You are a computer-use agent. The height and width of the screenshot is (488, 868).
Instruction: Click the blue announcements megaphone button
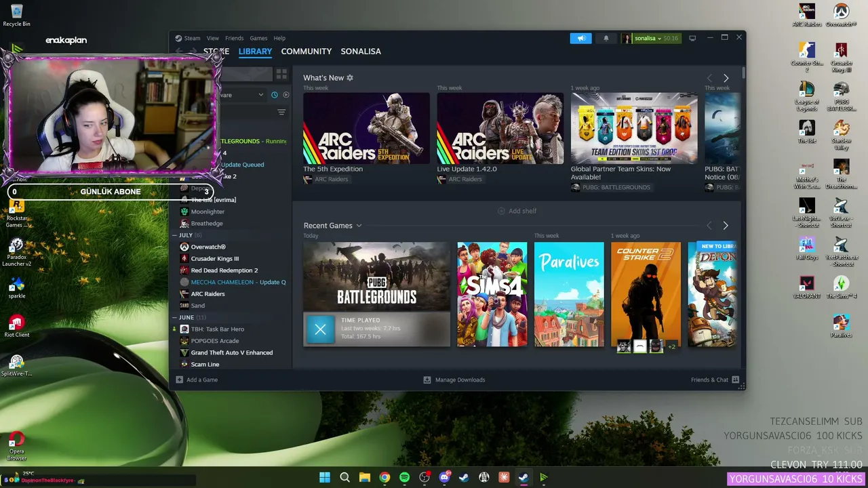[x=581, y=38]
